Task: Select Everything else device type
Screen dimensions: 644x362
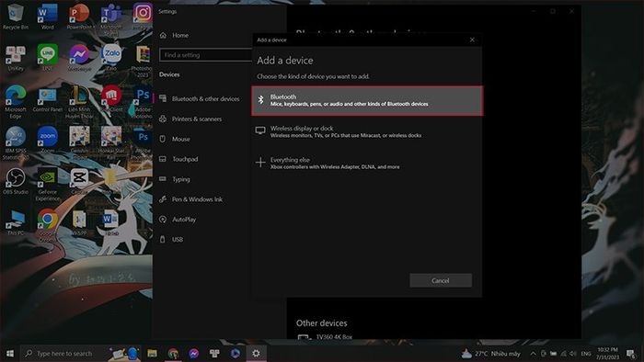Action: pos(367,164)
